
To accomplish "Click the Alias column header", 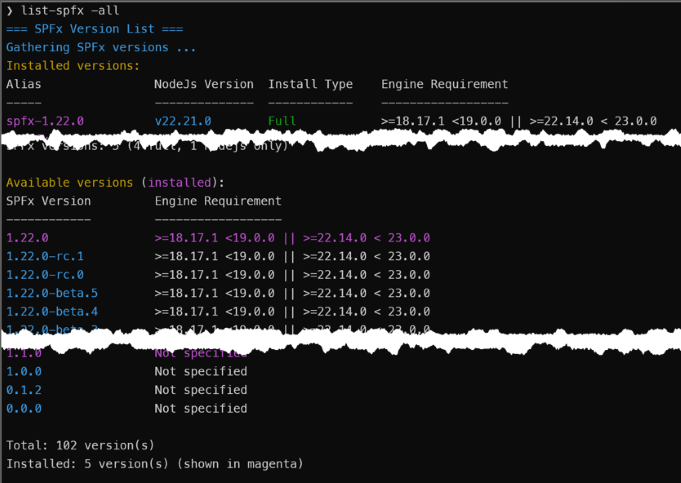I will [24, 84].
